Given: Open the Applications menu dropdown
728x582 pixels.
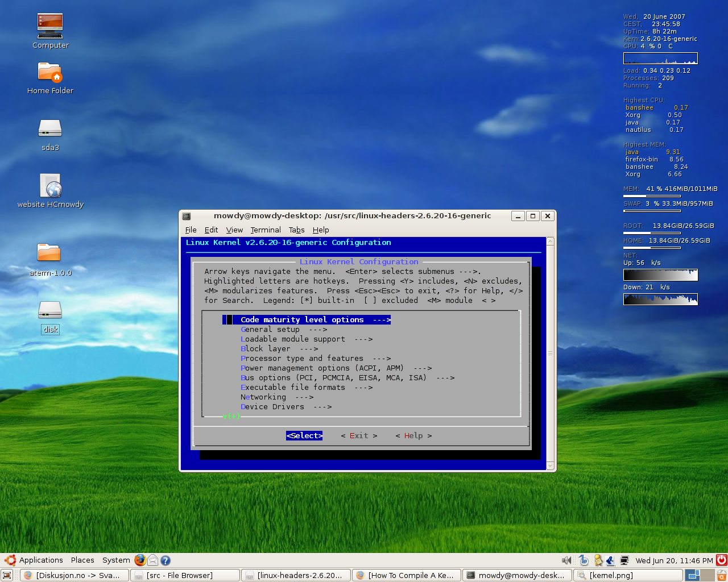Looking at the screenshot, I should click(34, 560).
